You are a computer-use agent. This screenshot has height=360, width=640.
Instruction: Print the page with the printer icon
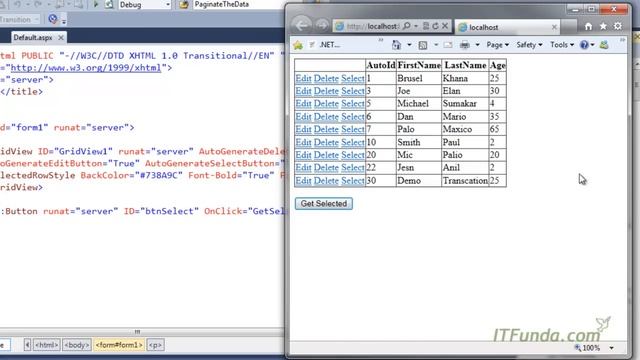pos(464,45)
